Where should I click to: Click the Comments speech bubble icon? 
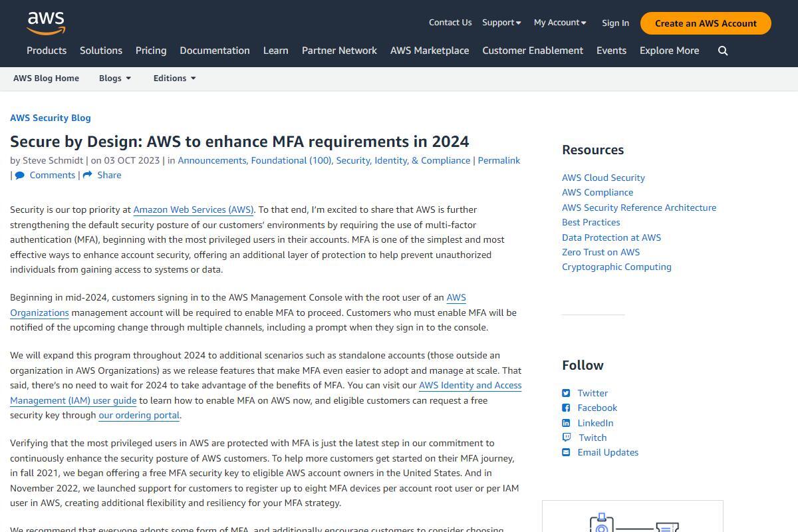pos(20,176)
